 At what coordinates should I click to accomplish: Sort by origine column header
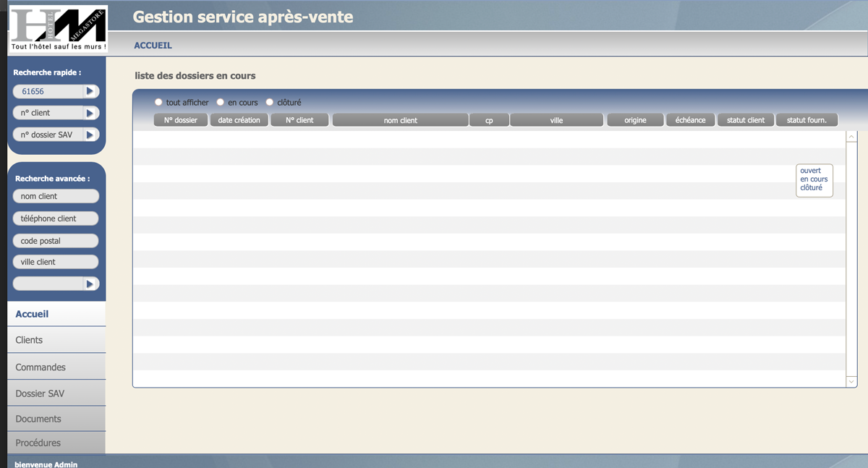click(635, 120)
